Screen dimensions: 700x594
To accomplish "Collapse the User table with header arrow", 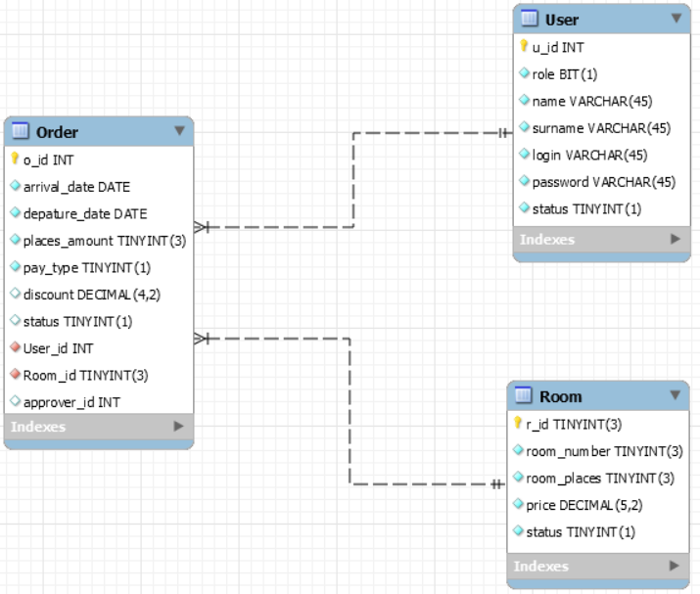I will (676, 19).
